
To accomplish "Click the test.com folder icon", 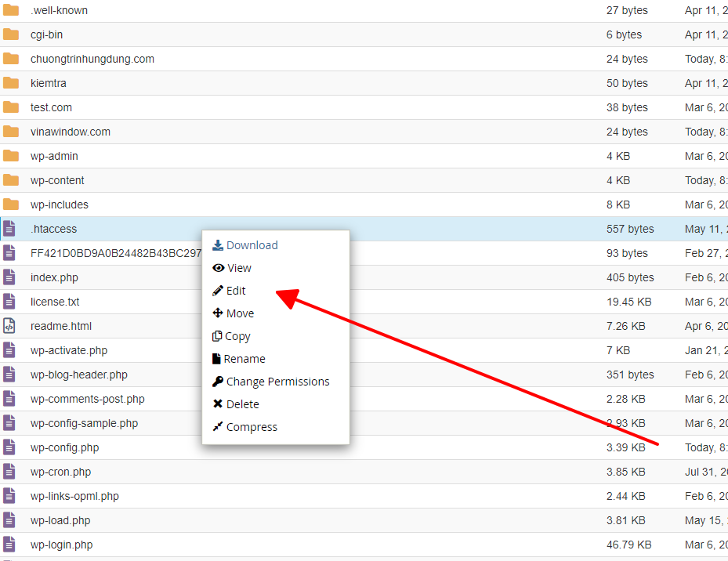I will 11,107.
